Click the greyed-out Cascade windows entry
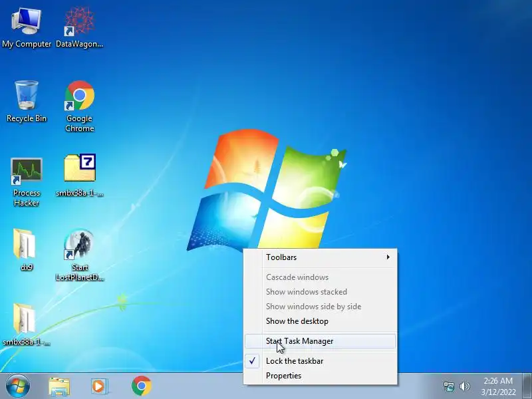This screenshot has width=532, height=399. 321,277
